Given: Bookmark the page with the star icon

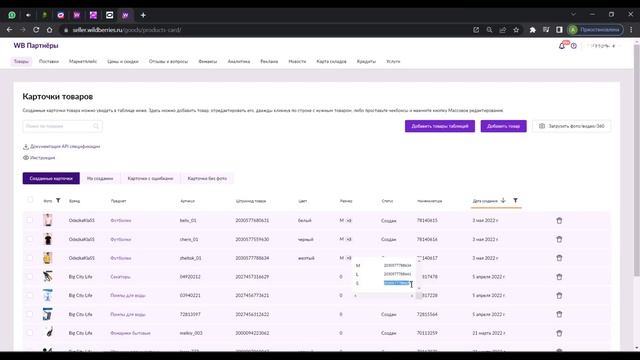Looking at the screenshot, I should 516,30.
